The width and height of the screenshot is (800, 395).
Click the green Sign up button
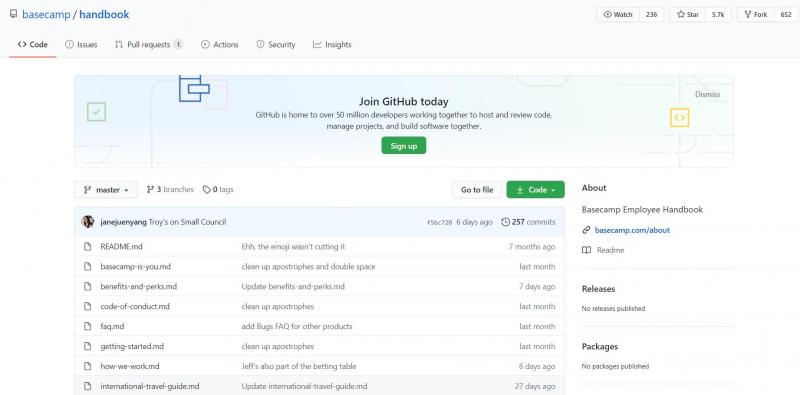(404, 146)
